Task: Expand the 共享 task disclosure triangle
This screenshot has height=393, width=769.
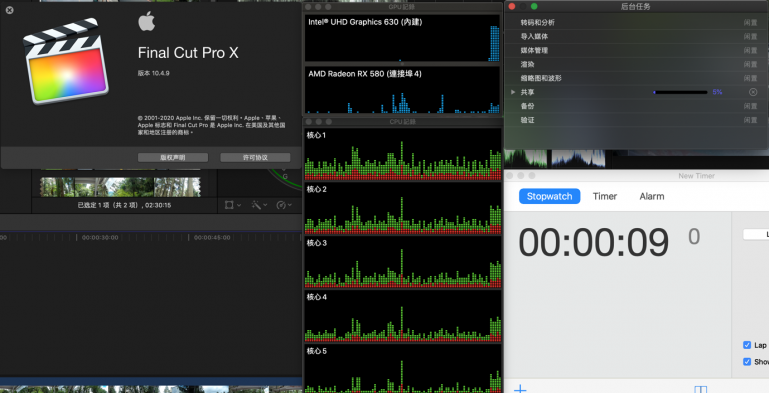Action: pyautogui.click(x=513, y=92)
